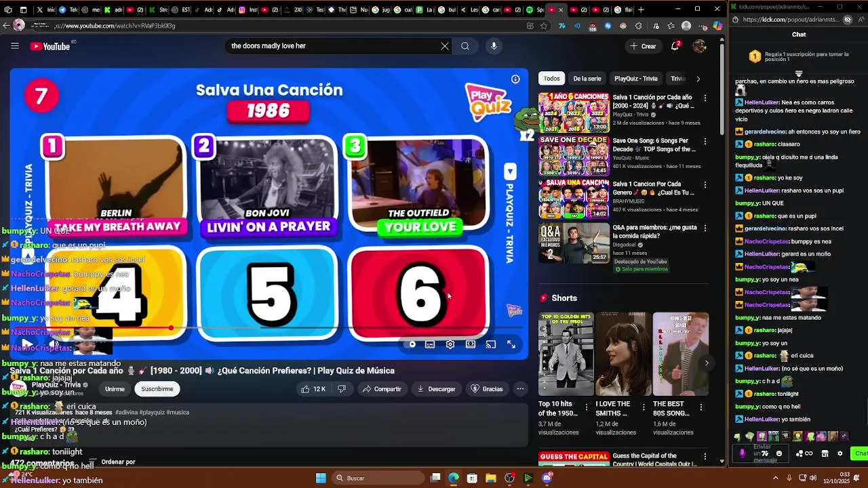Screen dimensions: 868x488
Task: Share the video via Compartir
Action: tap(382, 389)
